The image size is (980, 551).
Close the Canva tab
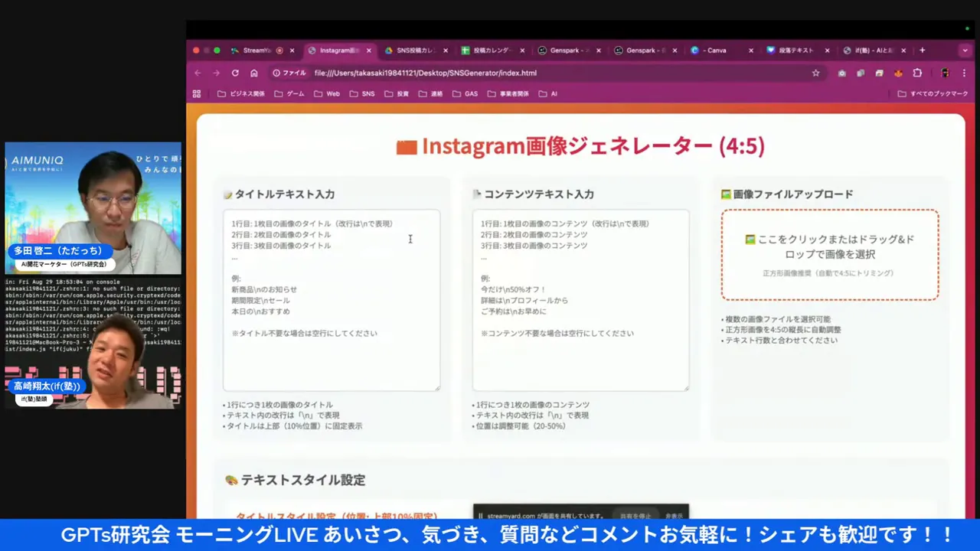[x=750, y=51]
